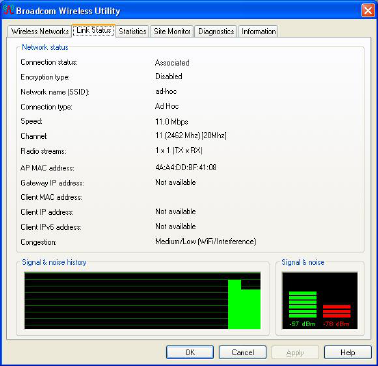The height and width of the screenshot is (366, 378).
Task: Open the Statistics tab
Action: click(x=132, y=31)
